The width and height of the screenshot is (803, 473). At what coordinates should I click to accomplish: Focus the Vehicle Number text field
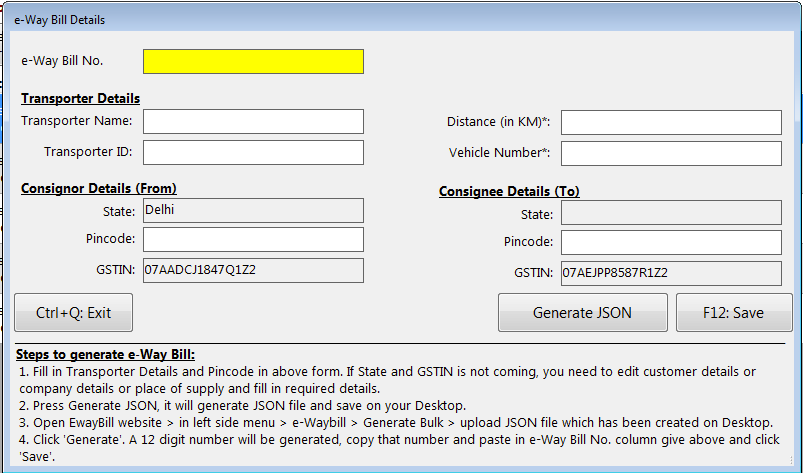tap(671, 153)
